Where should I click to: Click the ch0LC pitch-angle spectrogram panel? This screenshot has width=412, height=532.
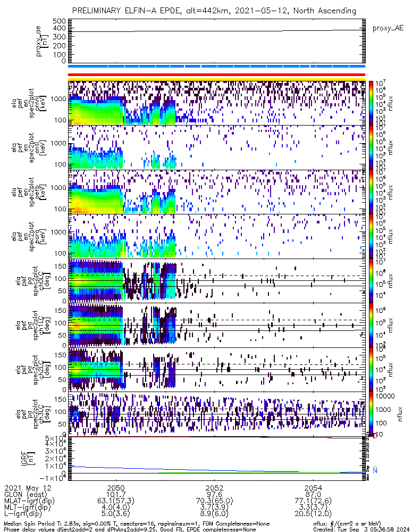(217, 281)
